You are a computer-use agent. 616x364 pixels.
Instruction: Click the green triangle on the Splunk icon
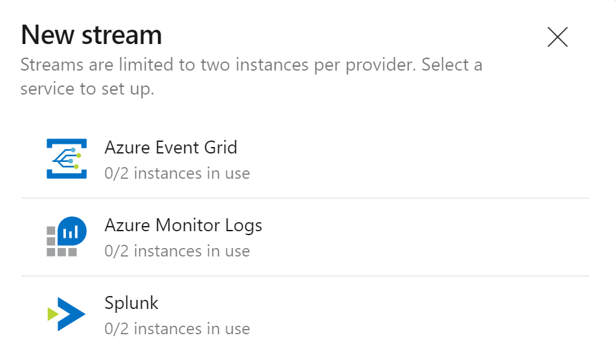(x=53, y=314)
